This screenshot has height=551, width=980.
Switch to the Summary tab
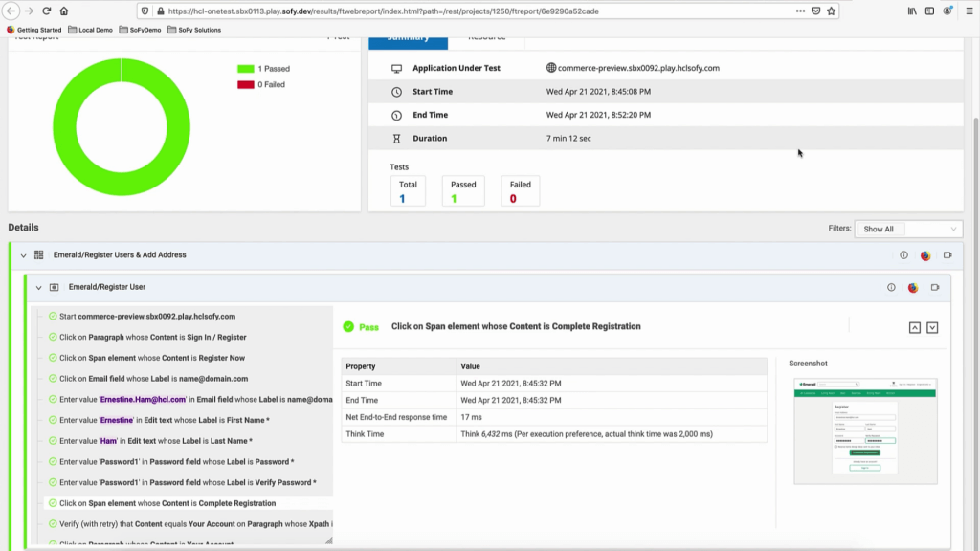click(408, 38)
